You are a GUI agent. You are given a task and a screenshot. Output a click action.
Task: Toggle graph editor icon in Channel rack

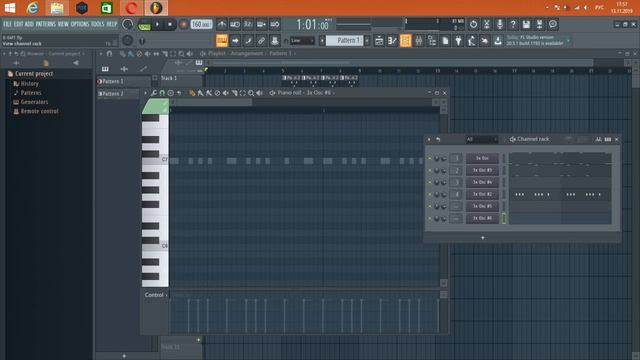coord(598,140)
